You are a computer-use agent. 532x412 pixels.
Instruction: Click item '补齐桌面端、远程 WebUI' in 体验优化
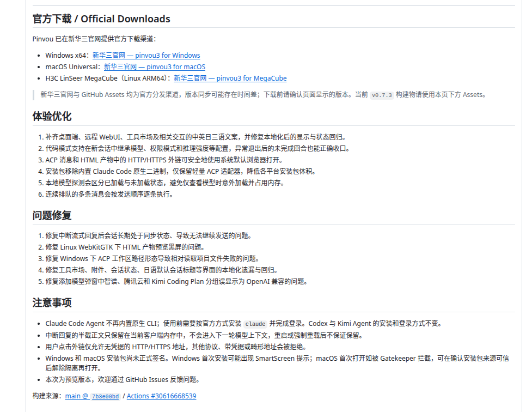point(196,137)
